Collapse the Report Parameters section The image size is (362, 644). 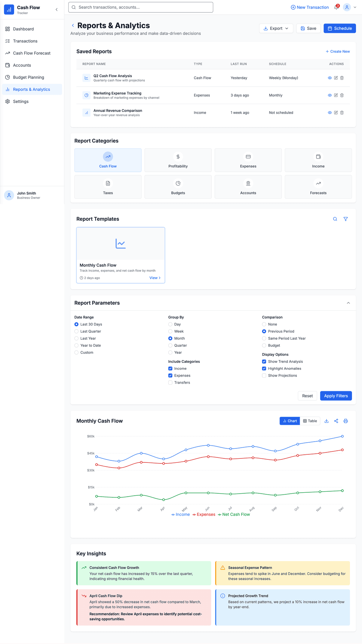point(348,303)
